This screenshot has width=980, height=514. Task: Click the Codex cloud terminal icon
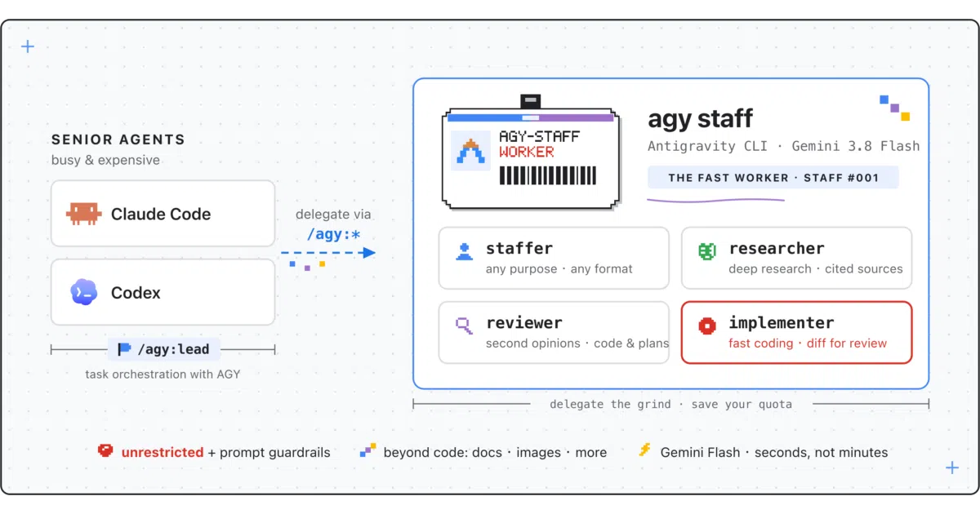point(84,292)
